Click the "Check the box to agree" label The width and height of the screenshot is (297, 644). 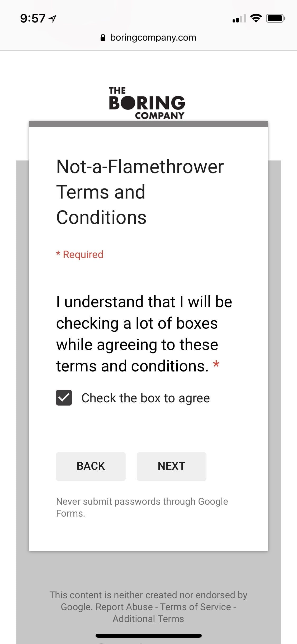(145, 398)
